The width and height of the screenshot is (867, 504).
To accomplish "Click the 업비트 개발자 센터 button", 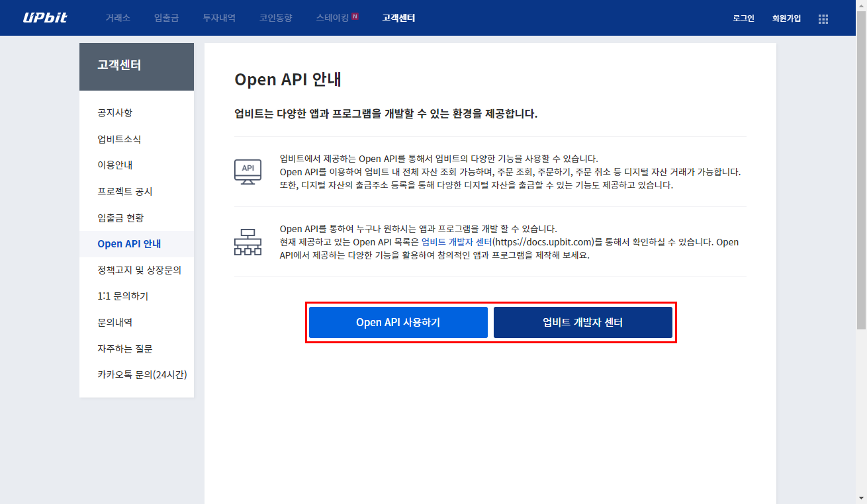I will pyautogui.click(x=583, y=322).
